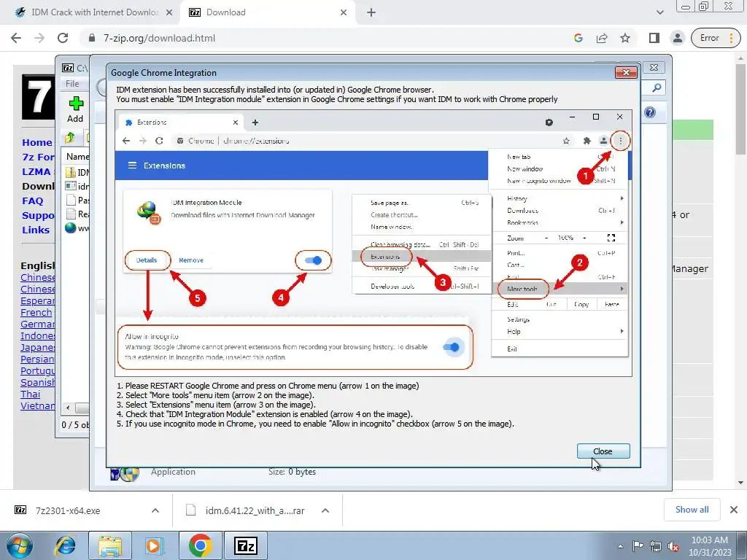Open the Windows Start menu
747x560 pixels.
(19, 545)
